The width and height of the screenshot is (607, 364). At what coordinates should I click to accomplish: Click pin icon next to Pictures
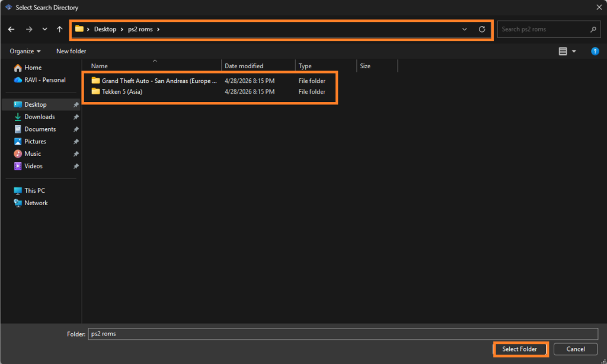[x=76, y=142]
